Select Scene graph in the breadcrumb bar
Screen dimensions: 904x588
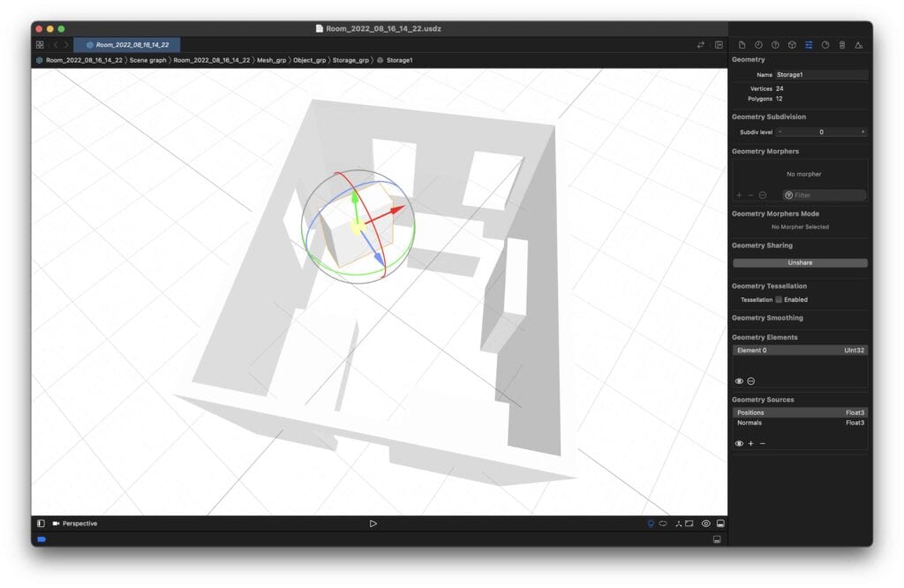point(147,60)
